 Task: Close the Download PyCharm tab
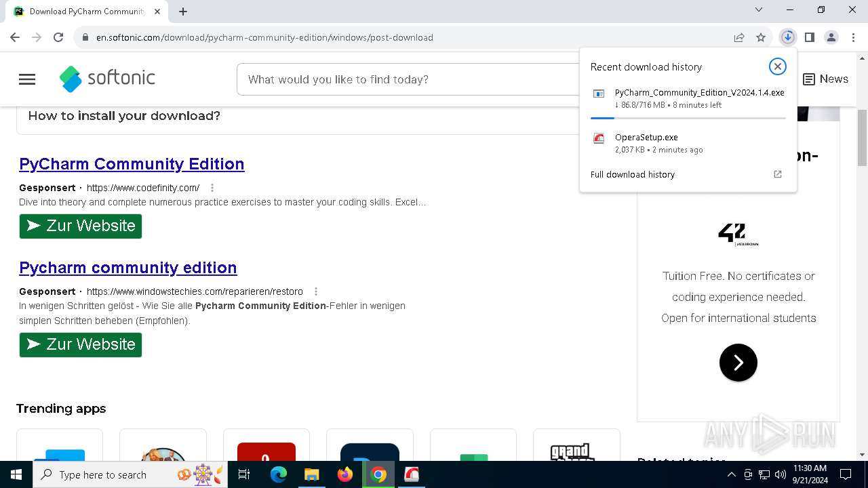tap(157, 11)
